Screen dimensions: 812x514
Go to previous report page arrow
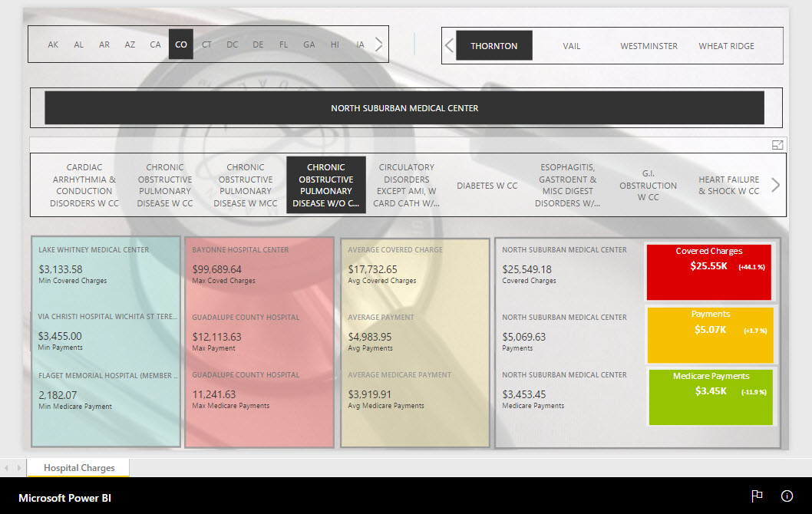click(6, 468)
